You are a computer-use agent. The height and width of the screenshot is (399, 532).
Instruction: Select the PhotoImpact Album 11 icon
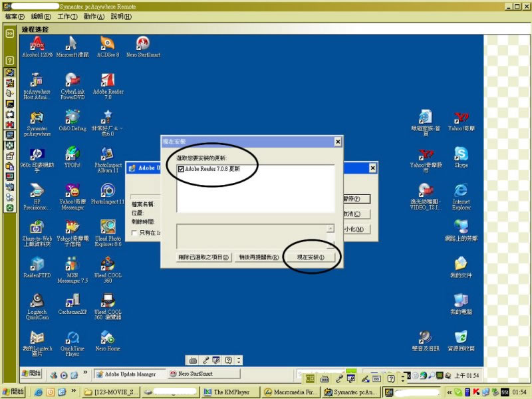[x=108, y=160]
